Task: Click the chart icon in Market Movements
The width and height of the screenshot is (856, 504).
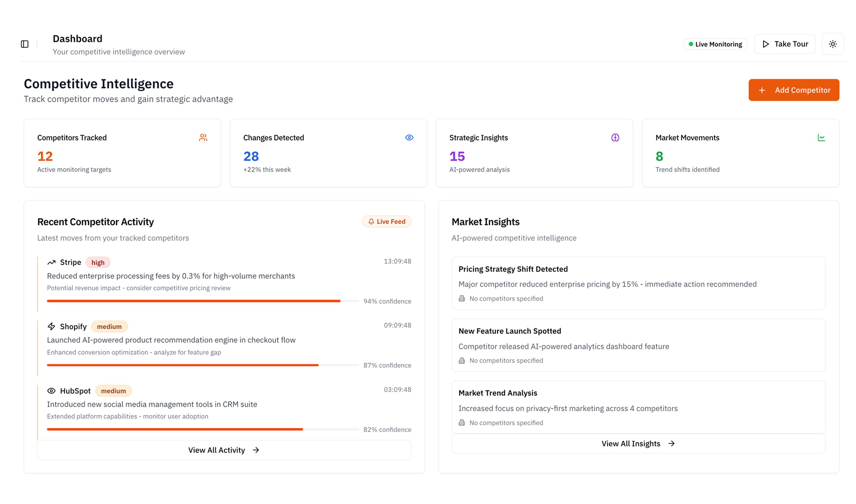Action: [x=821, y=138]
